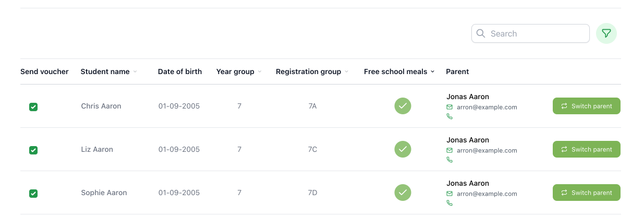The image size is (644, 216).
Task: Click the magnifier icon in search box
Action: point(481,33)
